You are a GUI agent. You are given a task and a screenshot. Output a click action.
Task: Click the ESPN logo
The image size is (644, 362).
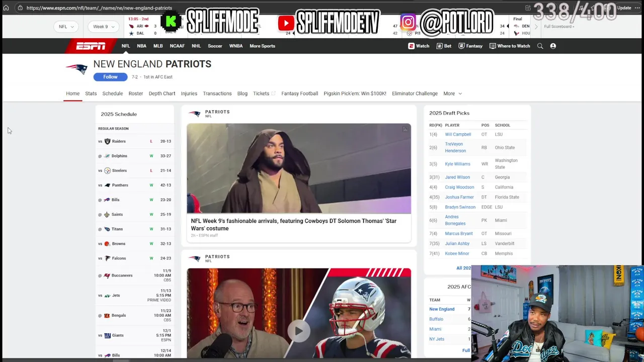91,46
